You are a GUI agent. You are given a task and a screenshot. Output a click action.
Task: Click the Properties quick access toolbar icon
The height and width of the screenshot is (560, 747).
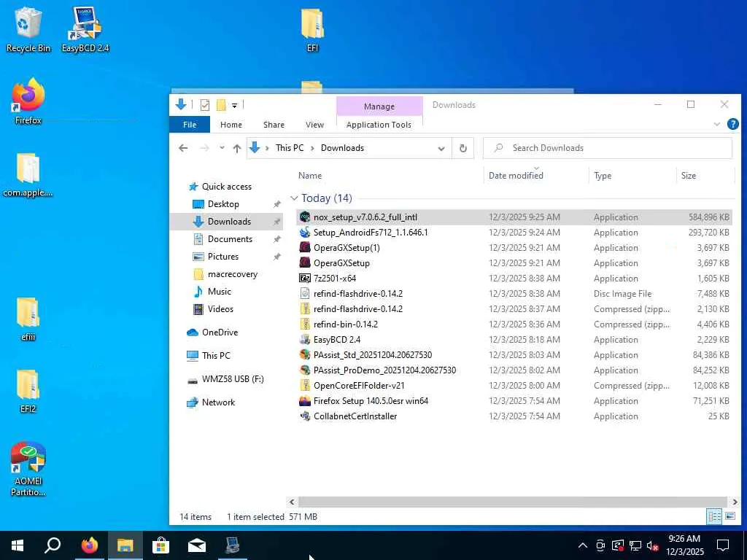pos(205,105)
